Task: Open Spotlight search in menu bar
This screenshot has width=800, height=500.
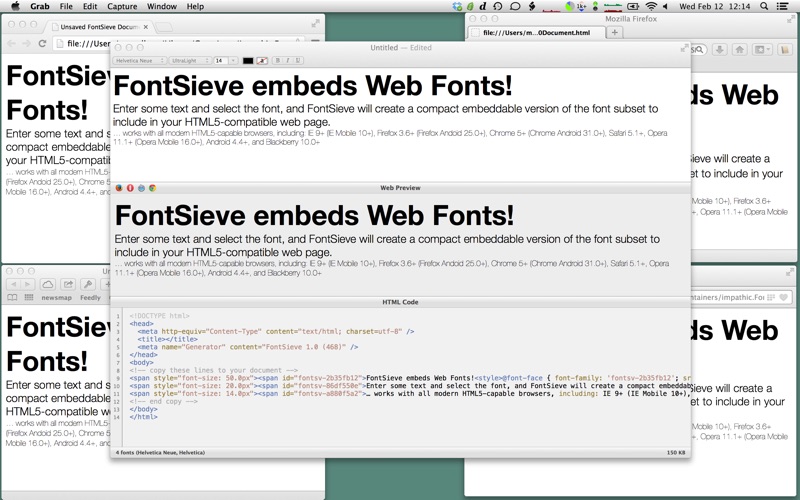Action: tap(764, 6)
